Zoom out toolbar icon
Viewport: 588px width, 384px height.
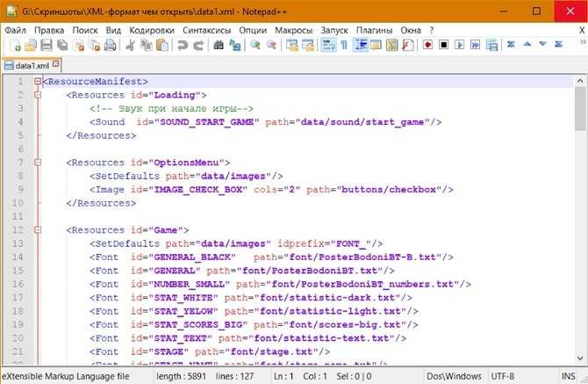point(271,46)
